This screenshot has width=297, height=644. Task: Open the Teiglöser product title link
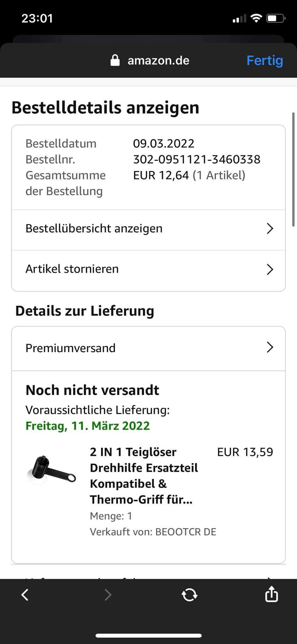click(x=144, y=475)
